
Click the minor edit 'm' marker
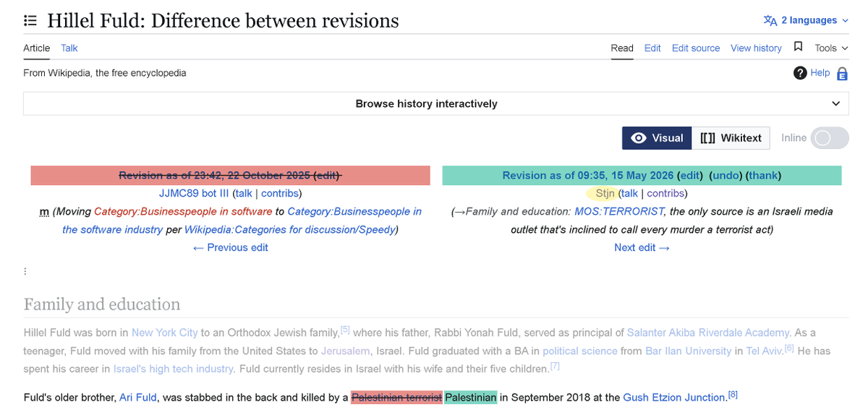click(44, 211)
